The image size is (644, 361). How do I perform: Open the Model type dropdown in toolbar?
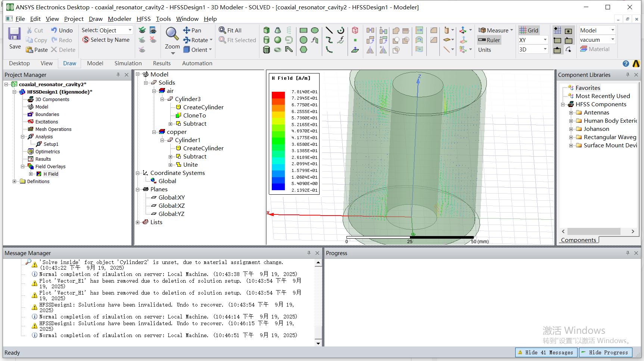tap(613, 30)
